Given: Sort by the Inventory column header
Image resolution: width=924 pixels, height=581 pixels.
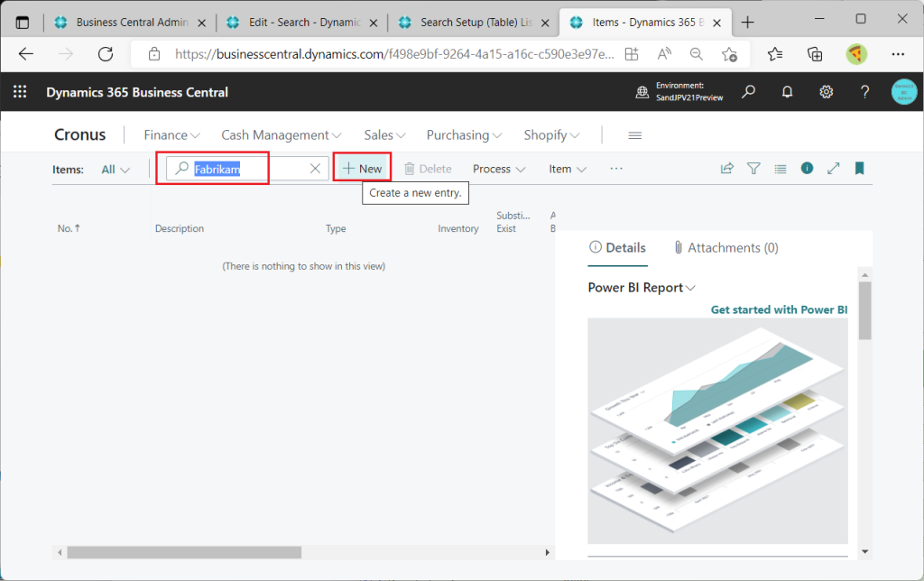Looking at the screenshot, I should click(x=457, y=228).
